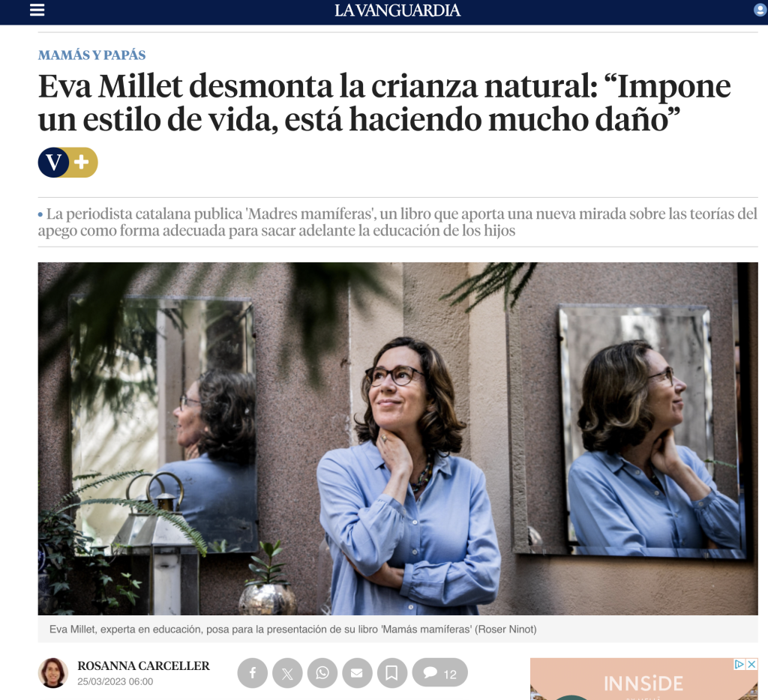Viewport: 768px width, 700px height.
Task: Click the article subtitle about 'Madres mamíferas'
Action: click(397, 222)
